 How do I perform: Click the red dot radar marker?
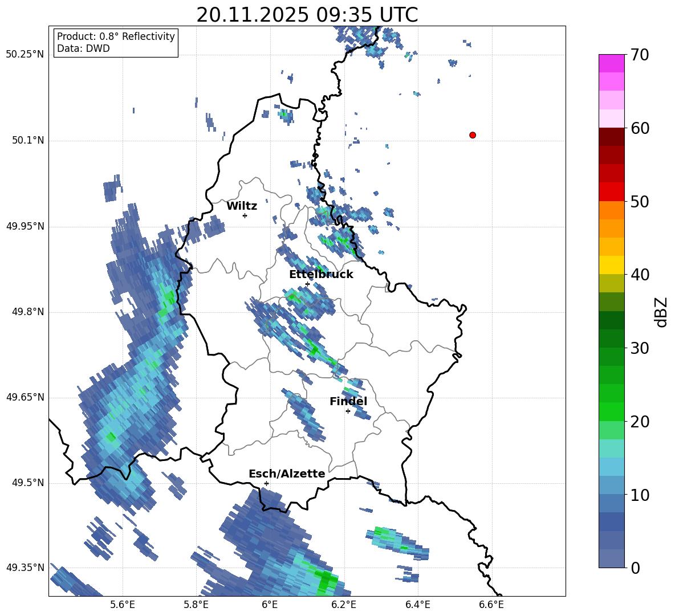pyautogui.click(x=473, y=135)
